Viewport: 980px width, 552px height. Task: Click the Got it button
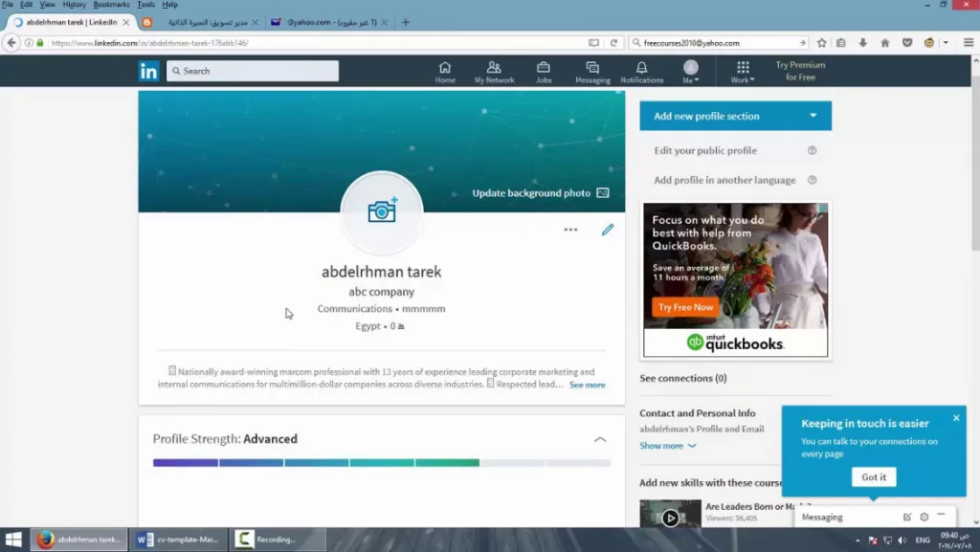point(873,477)
